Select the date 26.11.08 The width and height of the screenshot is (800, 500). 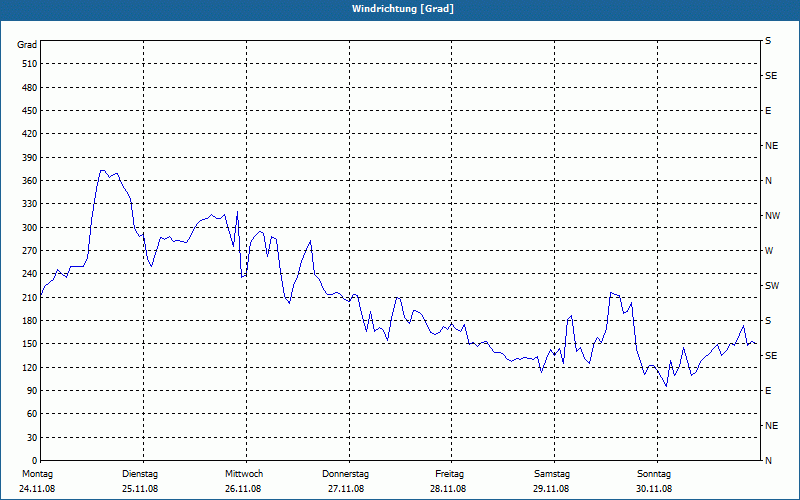(x=243, y=489)
